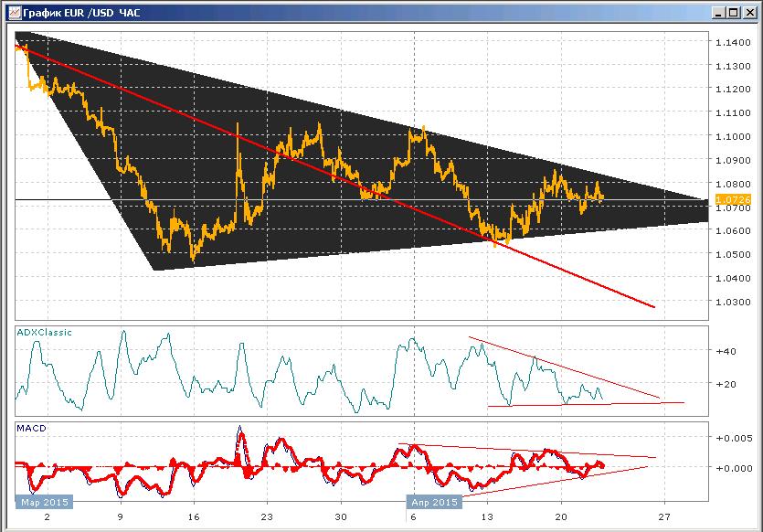
Task: Click date 16 on the time axis
Action: pyautogui.click(x=194, y=516)
